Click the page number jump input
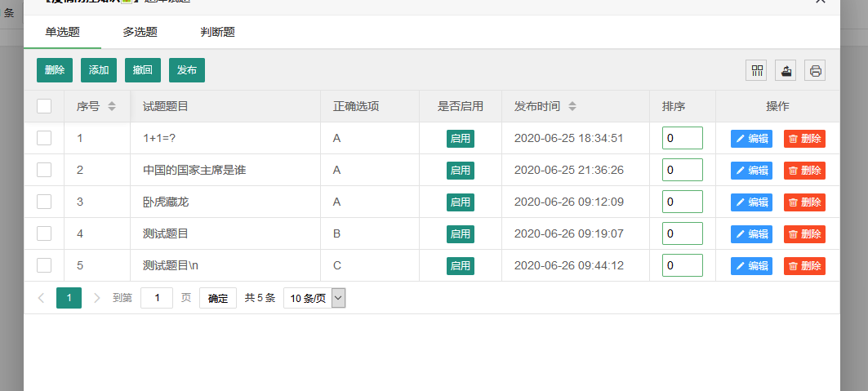 [x=157, y=298]
